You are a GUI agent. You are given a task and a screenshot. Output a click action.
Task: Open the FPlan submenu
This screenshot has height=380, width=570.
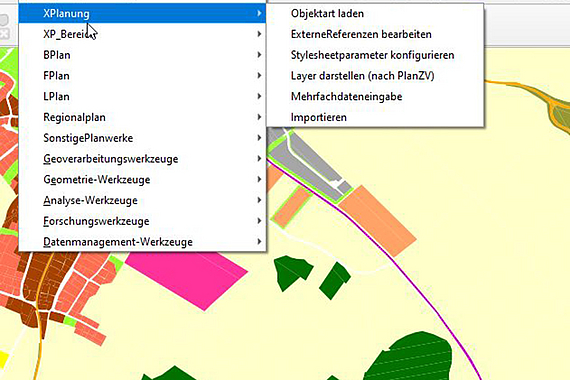[142, 76]
